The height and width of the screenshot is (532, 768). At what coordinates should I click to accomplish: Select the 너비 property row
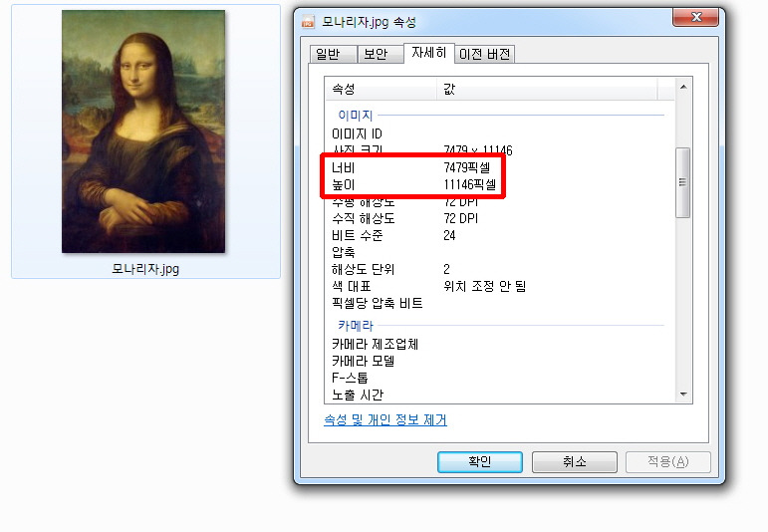pyautogui.click(x=499, y=167)
